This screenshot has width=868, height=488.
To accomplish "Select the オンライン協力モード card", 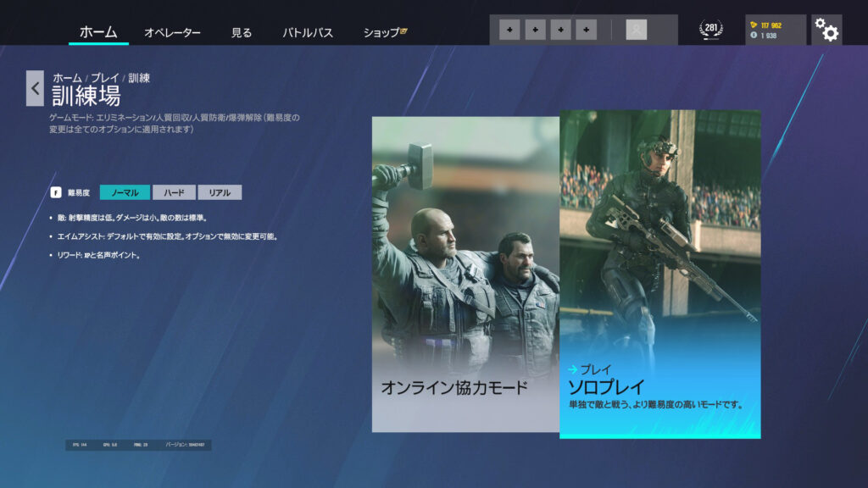I will 465,274.
